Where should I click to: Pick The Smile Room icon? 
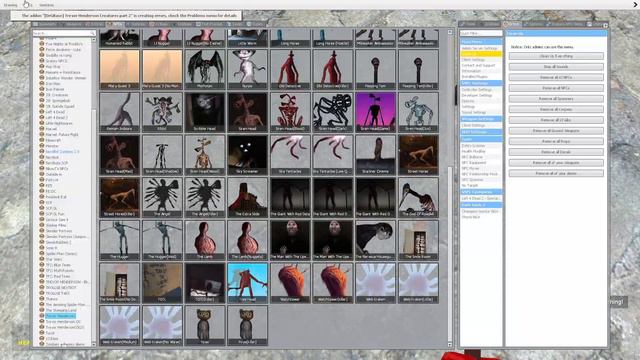[418, 240]
